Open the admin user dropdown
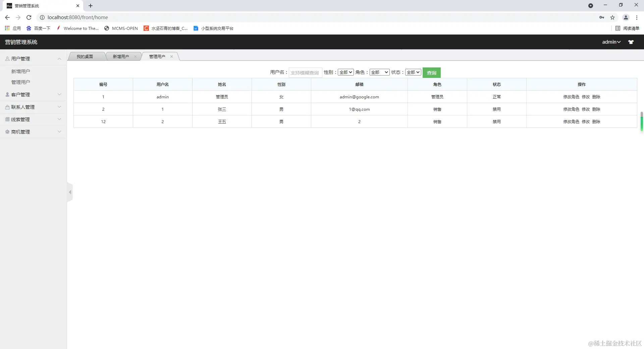644x349 pixels. pos(611,42)
